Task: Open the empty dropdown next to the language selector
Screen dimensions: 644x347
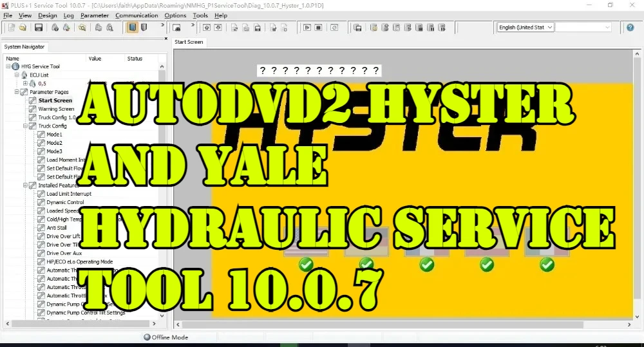Action: (x=583, y=27)
